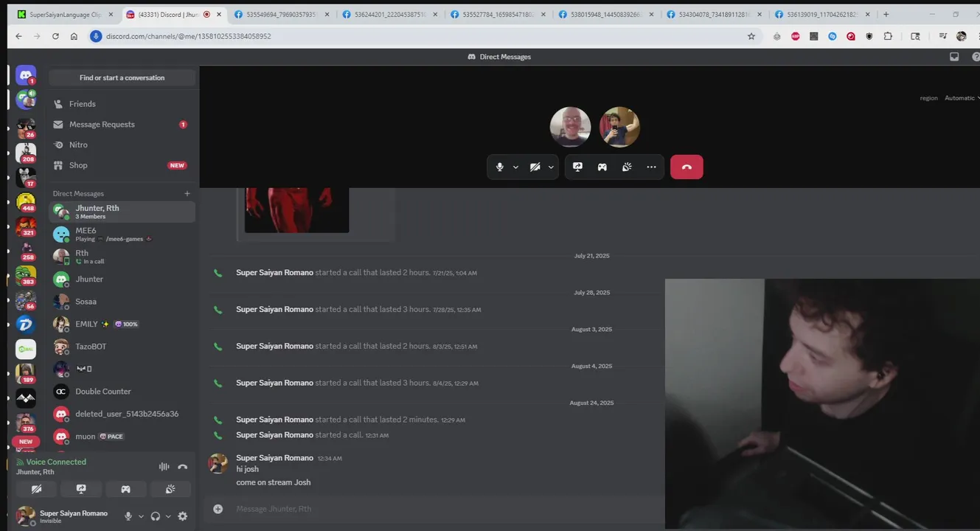
Task: Open a new browser tab
Action: coord(886,14)
